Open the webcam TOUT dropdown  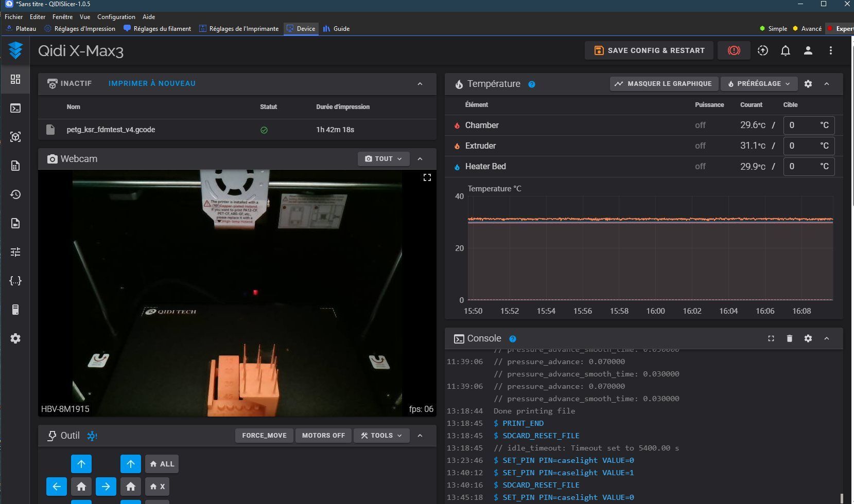384,159
